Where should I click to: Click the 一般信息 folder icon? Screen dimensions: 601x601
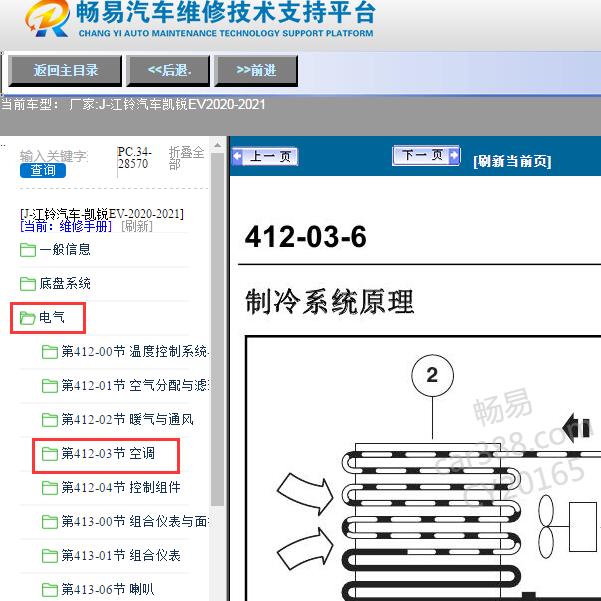point(28,250)
